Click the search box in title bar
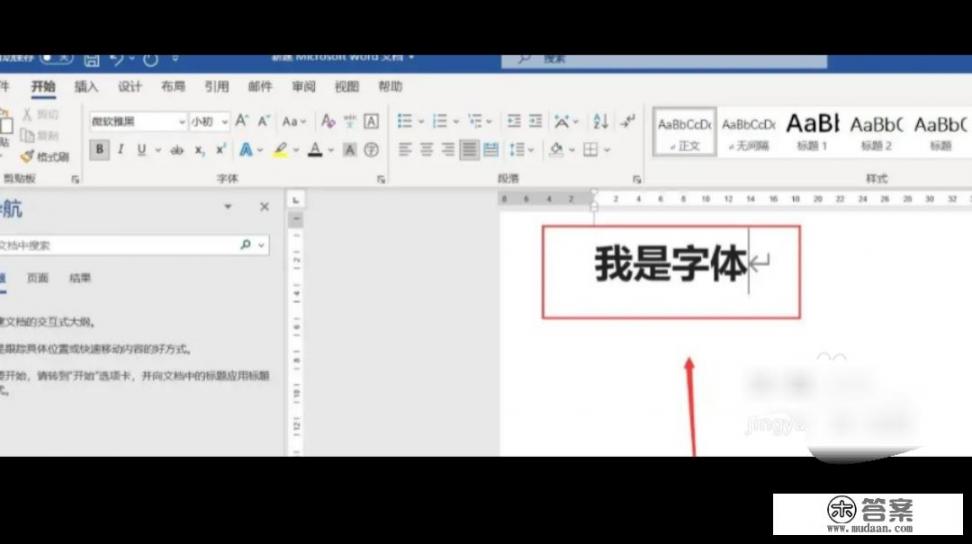This screenshot has width=972, height=544. [664, 60]
